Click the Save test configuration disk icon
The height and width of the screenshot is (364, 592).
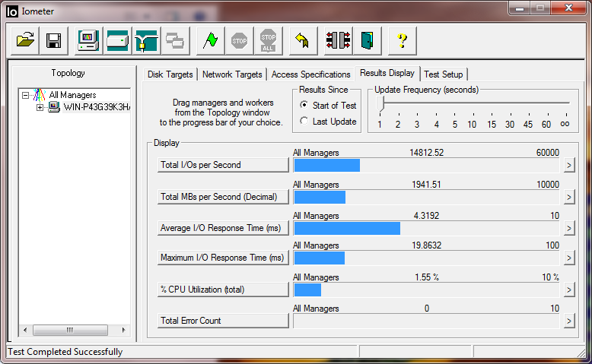(53, 41)
